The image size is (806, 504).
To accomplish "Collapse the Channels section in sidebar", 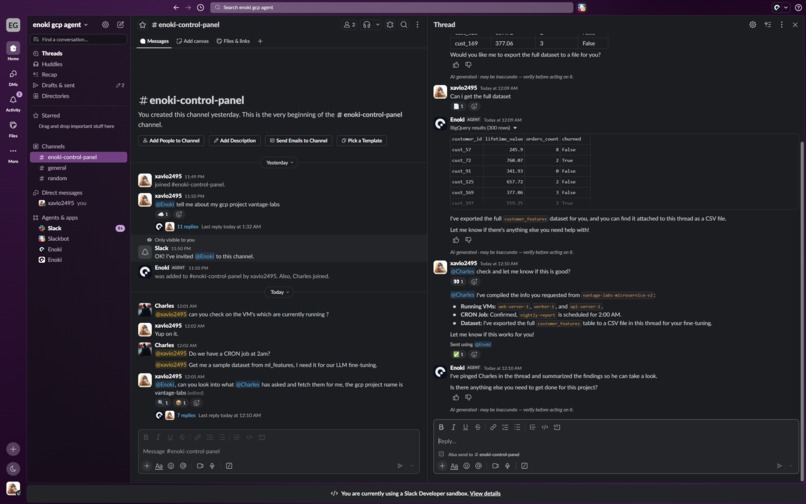I will [52, 147].
